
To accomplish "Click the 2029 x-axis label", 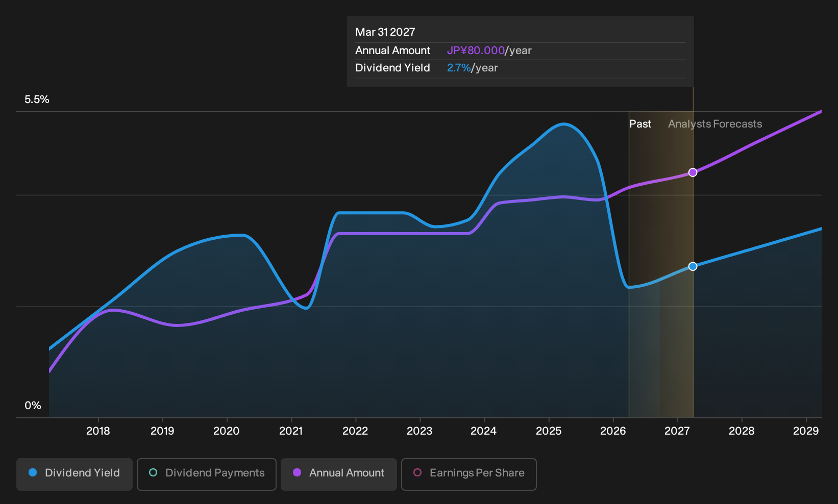I will 806,431.
